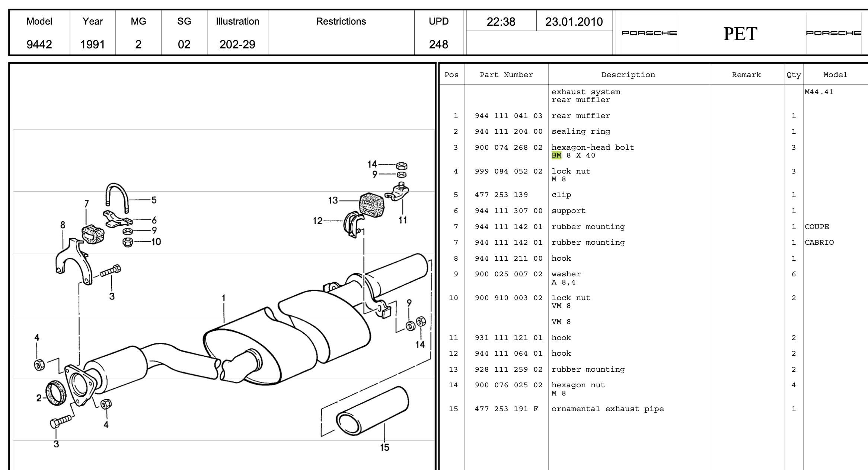Viewport: 868px width, 470px height.
Task: Click the 'Pos' column header
Action: [451, 75]
